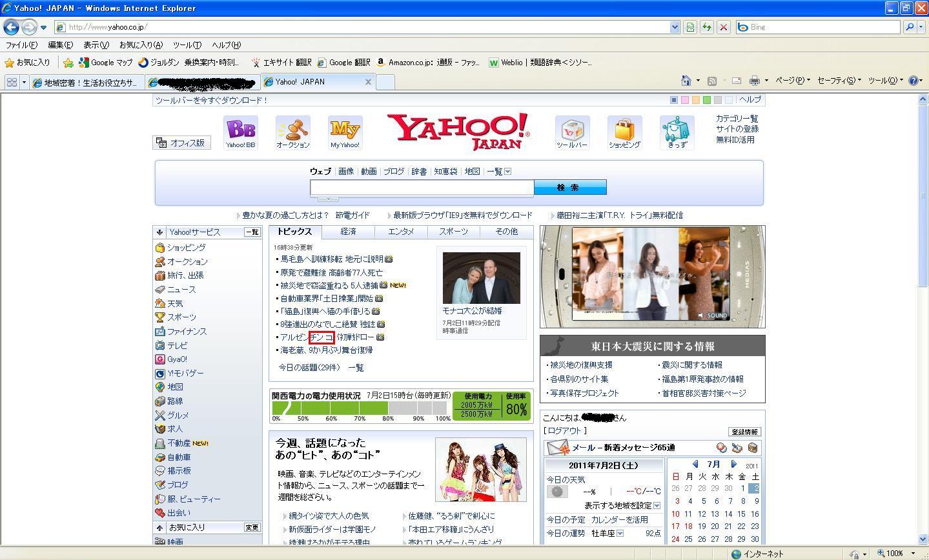Viewport: 929px width, 560px height.
Task: Click the Amazon.co.jp favorites bar bookmark
Action: (428, 63)
